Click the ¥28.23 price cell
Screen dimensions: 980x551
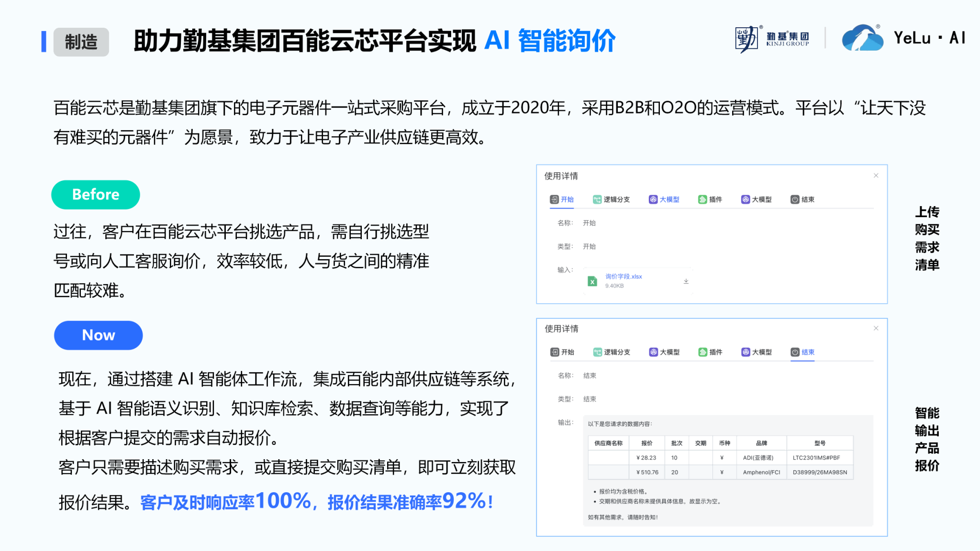click(x=646, y=458)
